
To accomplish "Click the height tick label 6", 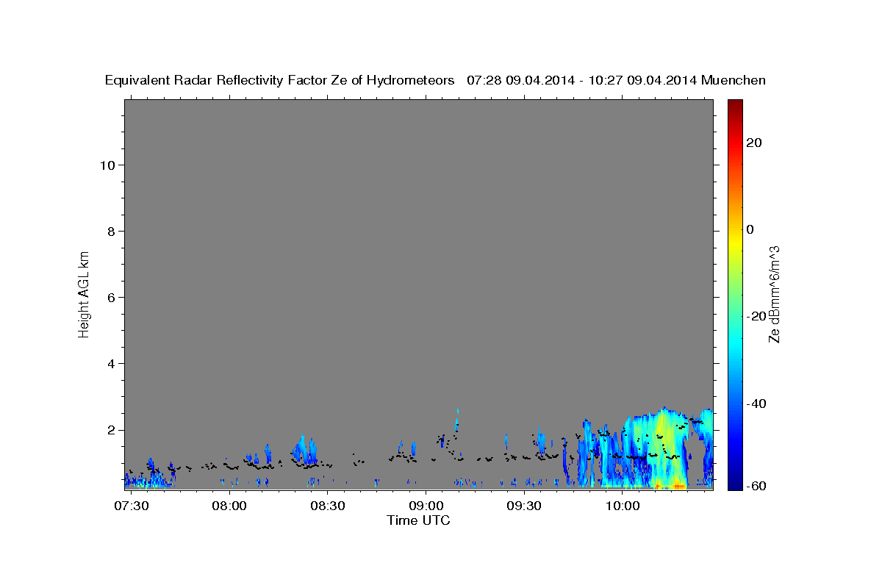I will pyautogui.click(x=112, y=298).
